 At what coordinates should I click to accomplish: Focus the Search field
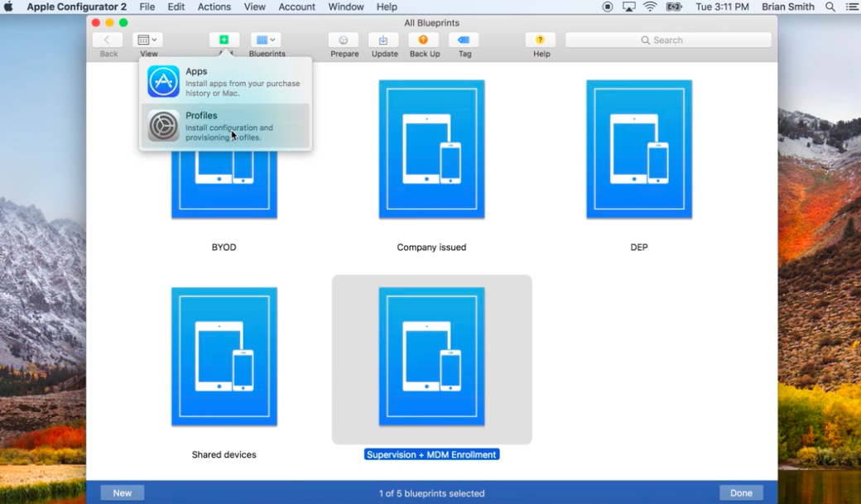(x=668, y=40)
